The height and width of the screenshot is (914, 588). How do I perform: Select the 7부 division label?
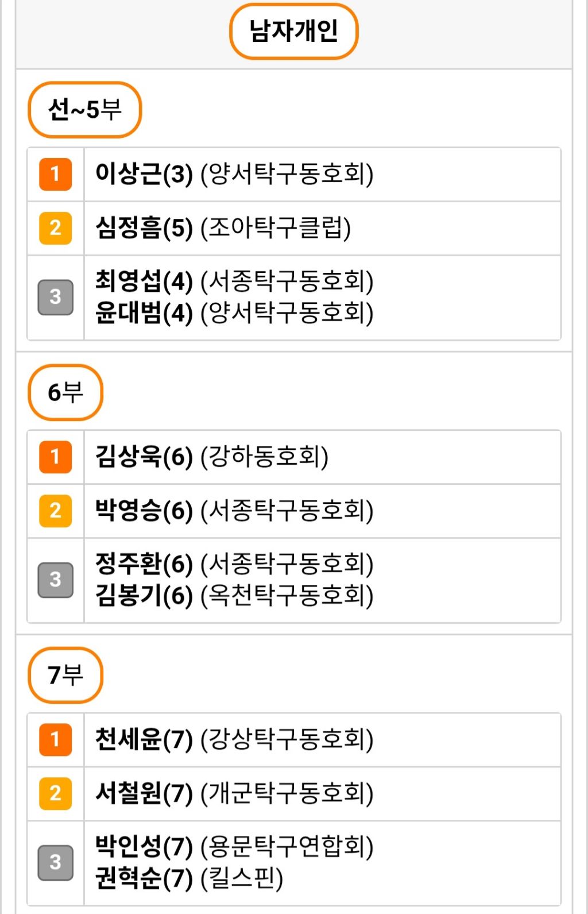pyautogui.click(x=65, y=675)
